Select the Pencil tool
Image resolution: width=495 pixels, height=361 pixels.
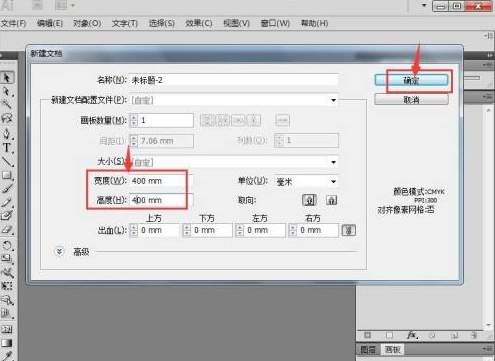tap(7, 202)
